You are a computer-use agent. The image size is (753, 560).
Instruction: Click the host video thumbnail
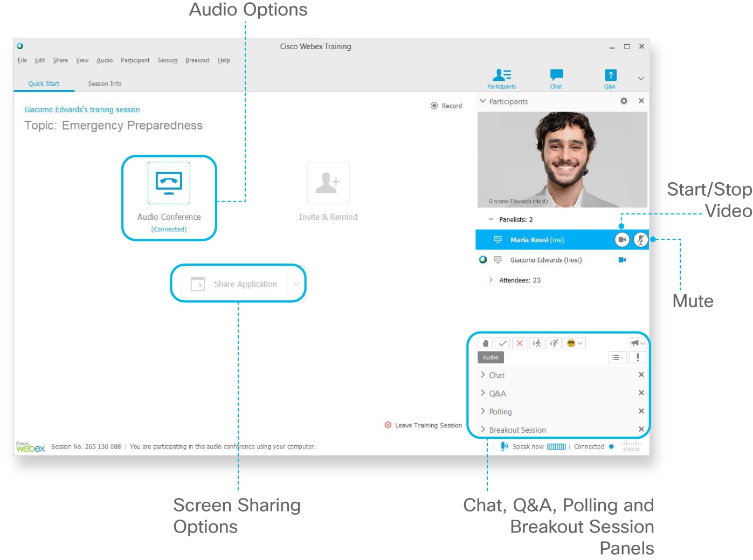562,160
